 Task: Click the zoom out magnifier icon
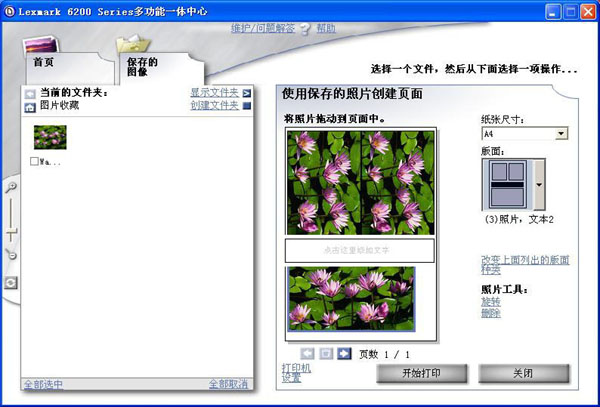pyautogui.click(x=11, y=254)
